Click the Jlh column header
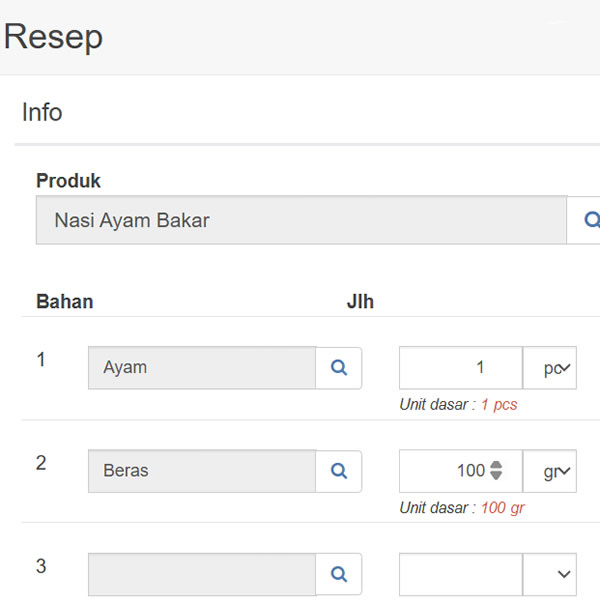600x600 pixels. coord(360,302)
